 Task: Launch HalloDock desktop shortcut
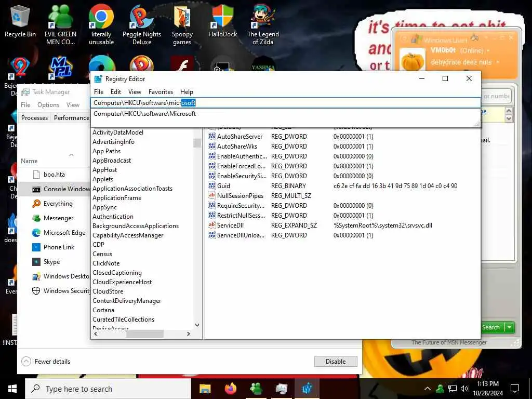(x=222, y=22)
